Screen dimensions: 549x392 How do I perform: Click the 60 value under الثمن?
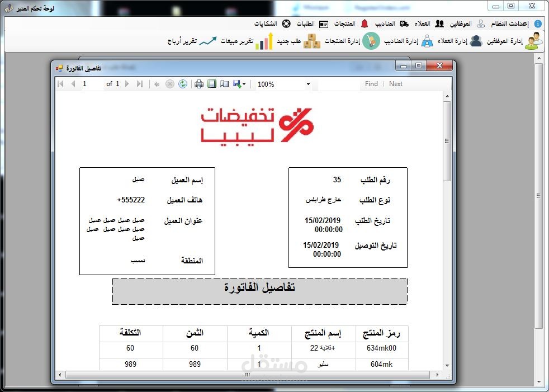195,348
